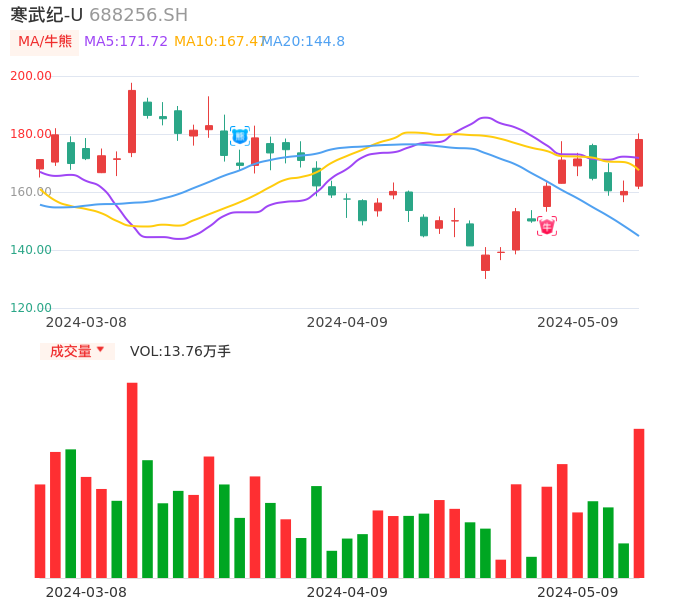Select the MA5:171.72 legend label
This screenshot has height=606, width=686.
pyautogui.click(x=126, y=42)
